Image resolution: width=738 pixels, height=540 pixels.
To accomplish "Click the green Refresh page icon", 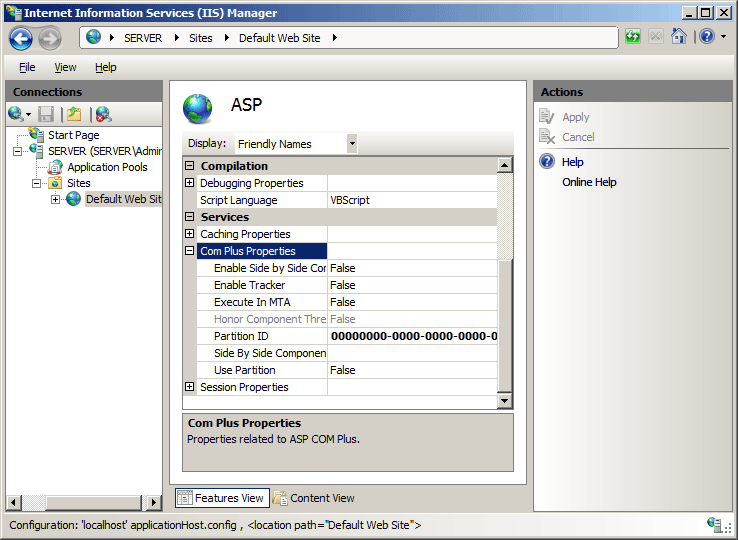I will [x=632, y=37].
